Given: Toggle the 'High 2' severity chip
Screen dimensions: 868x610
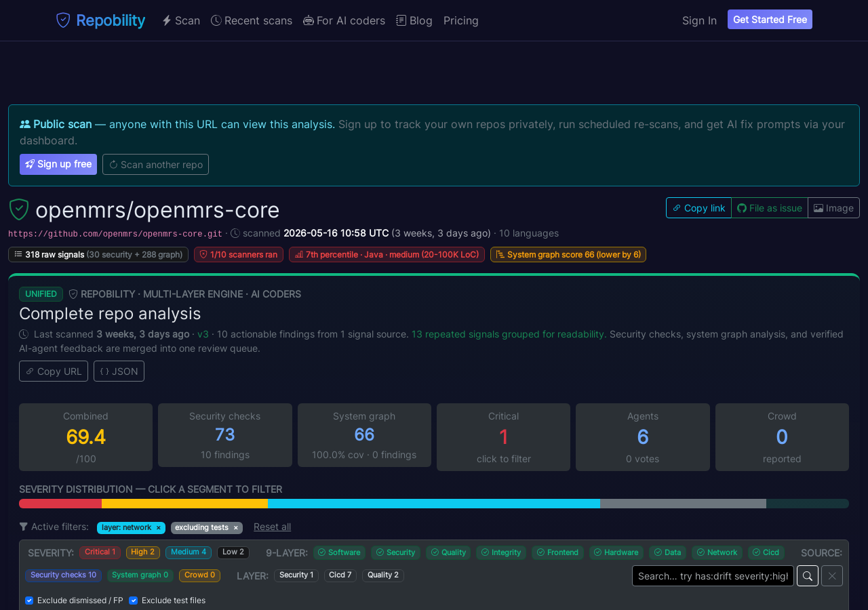Looking at the screenshot, I should [143, 552].
